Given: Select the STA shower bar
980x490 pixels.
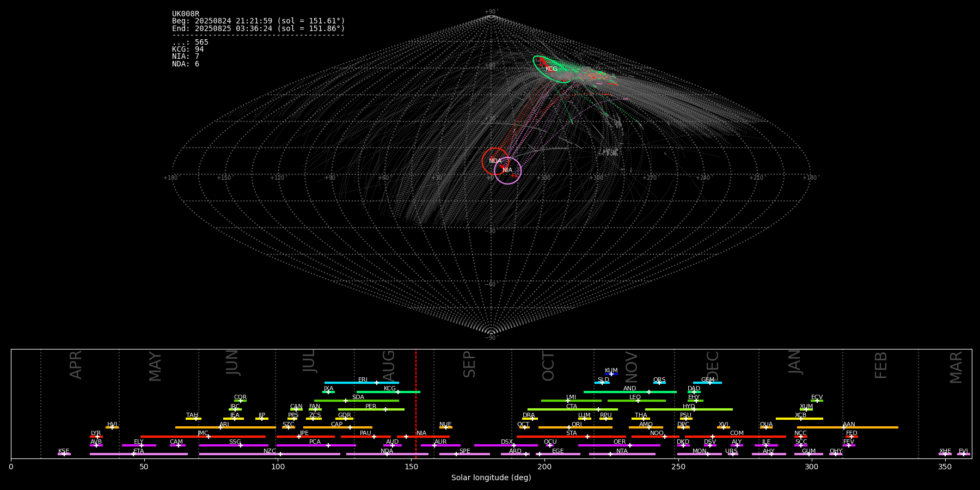Looking at the screenshot, I should pos(571,436).
